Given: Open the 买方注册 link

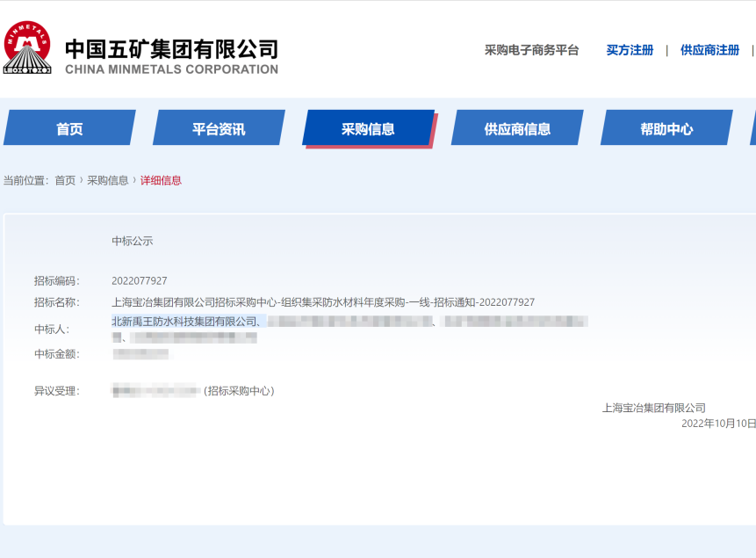Looking at the screenshot, I should [630, 50].
